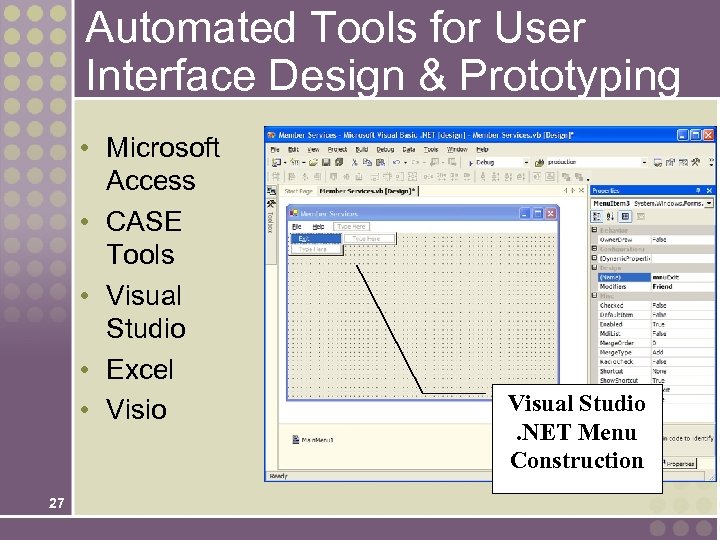Open the 'production' find combo box dropdown
This screenshot has width=720, height=540.
(x=644, y=163)
